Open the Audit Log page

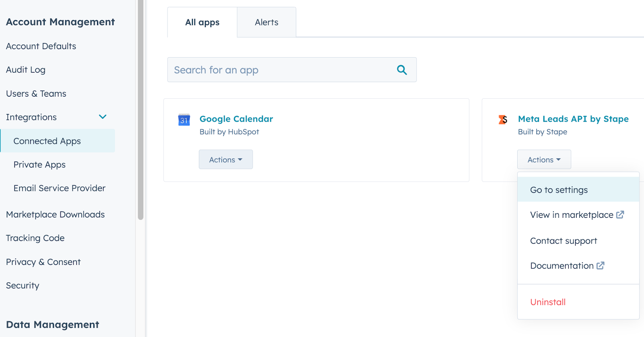26,70
